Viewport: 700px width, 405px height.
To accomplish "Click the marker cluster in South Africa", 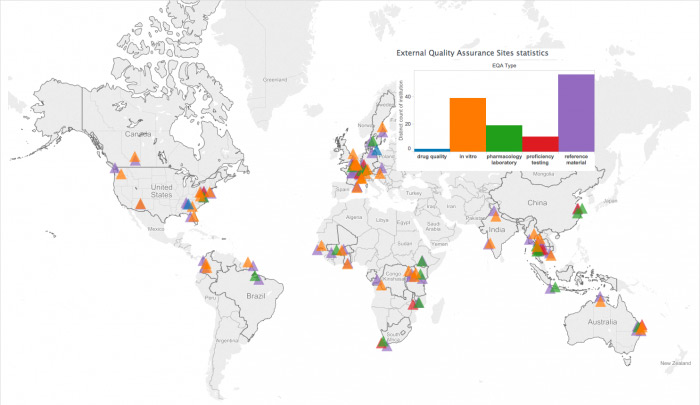I will point(384,342).
